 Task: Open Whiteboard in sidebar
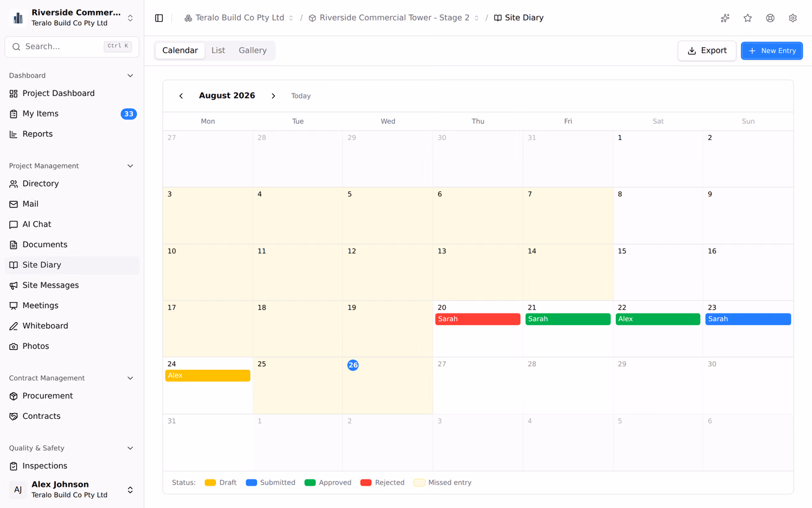pos(72,326)
